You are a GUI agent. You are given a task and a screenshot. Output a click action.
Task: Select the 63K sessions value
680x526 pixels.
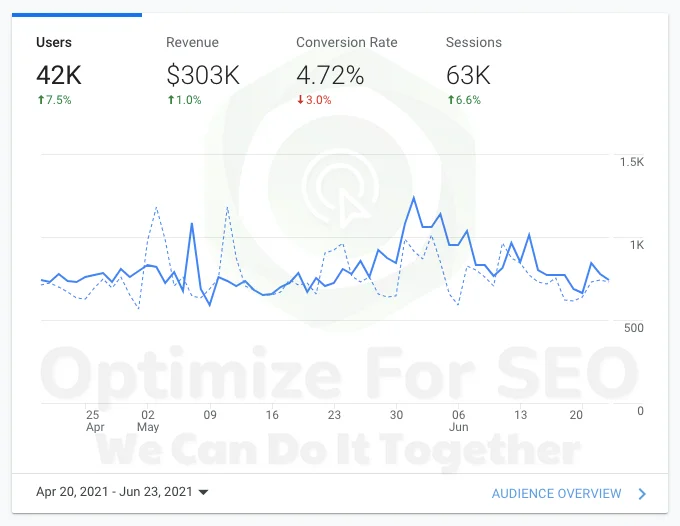[468, 75]
